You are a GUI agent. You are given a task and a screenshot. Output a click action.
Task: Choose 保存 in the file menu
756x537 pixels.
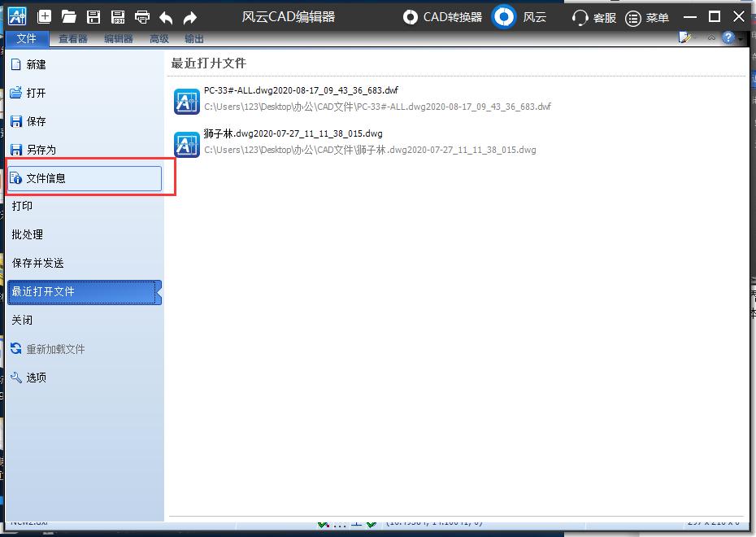85,121
